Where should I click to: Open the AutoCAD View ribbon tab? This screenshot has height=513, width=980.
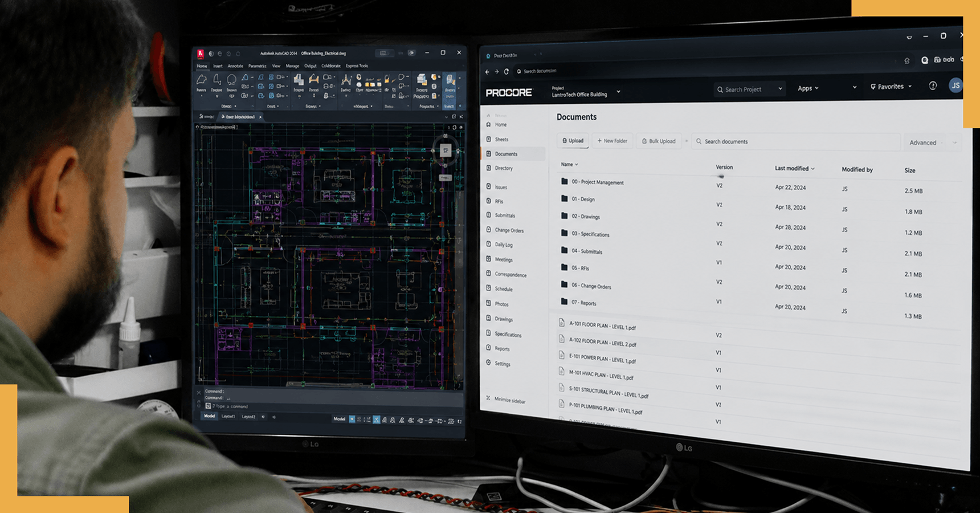coord(276,66)
